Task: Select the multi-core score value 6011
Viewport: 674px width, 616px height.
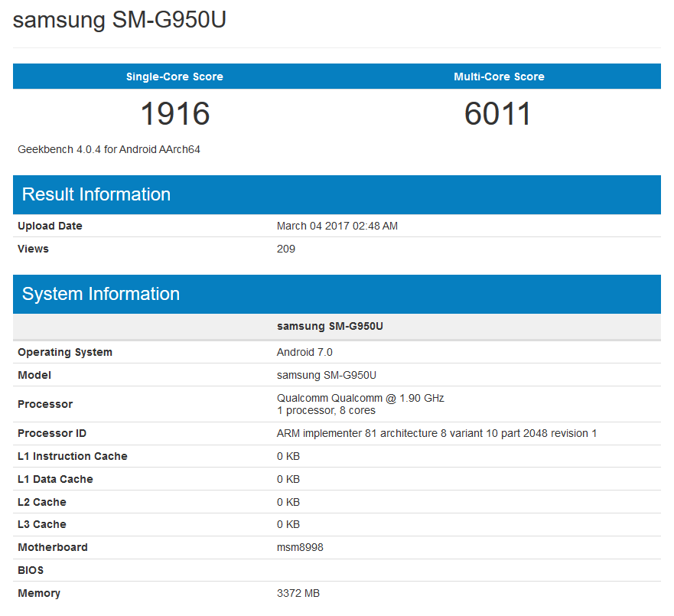Action: [499, 113]
